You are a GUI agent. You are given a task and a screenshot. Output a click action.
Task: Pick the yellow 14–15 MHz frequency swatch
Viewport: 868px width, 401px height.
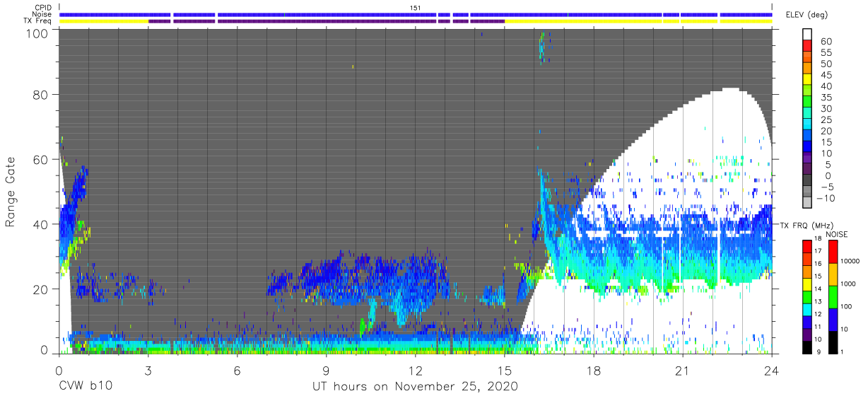click(x=809, y=284)
